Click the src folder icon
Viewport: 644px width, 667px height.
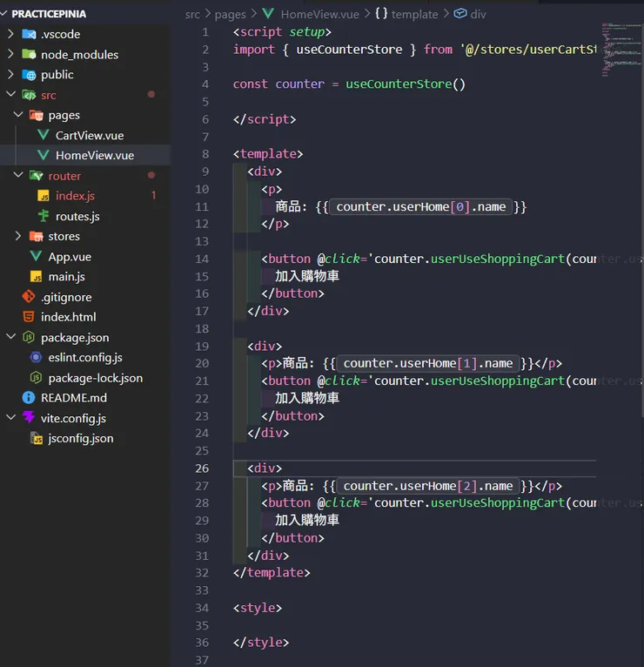tap(29, 95)
